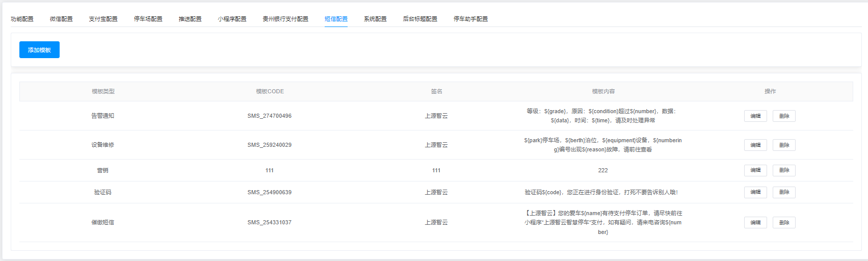This screenshot has width=868, height=261.
Task: Remove the 营销 template with code 111
Action: coord(784,170)
